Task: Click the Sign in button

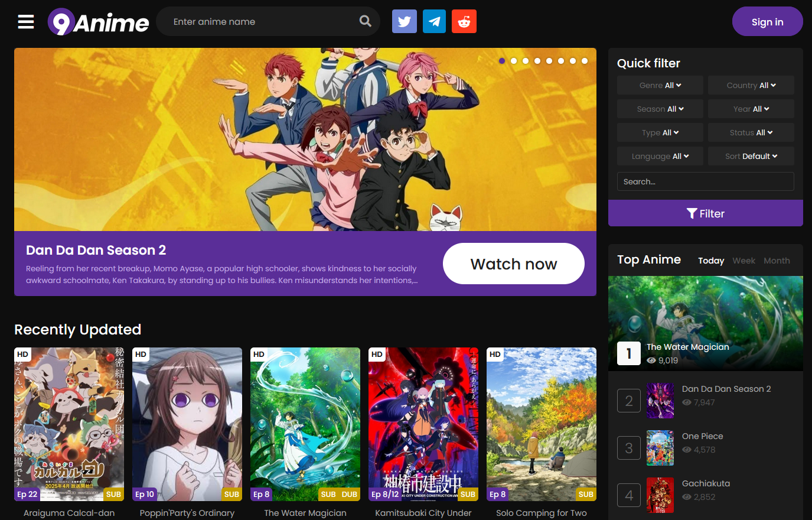Action: [767, 22]
